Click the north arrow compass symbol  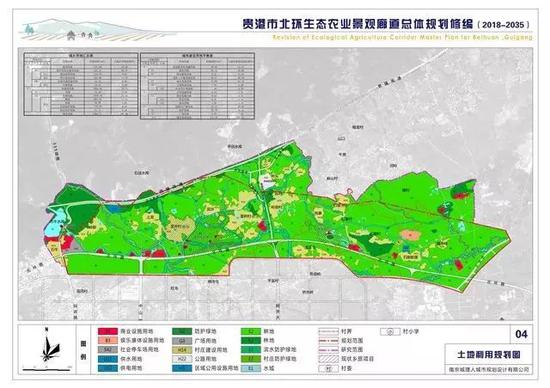[x=48, y=344]
